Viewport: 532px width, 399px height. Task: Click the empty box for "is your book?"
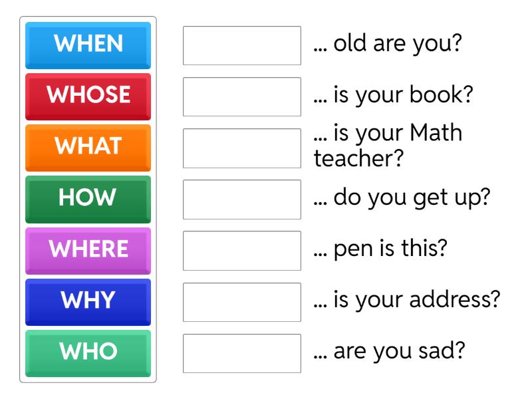pos(242,96)
